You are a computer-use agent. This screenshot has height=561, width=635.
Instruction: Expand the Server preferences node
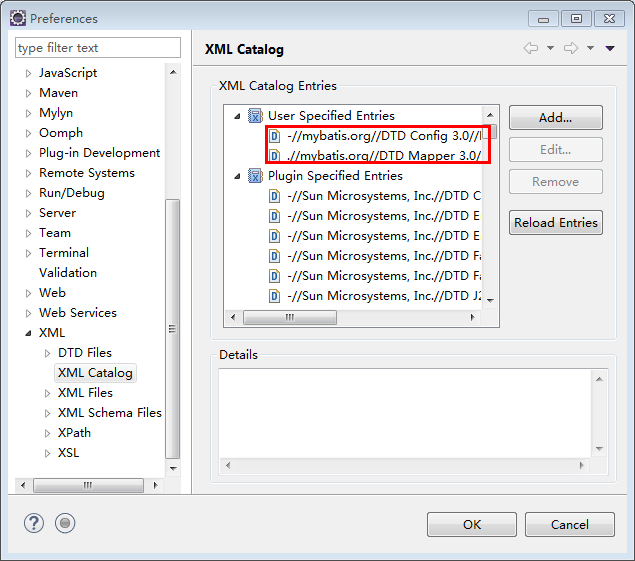point(28,213)
